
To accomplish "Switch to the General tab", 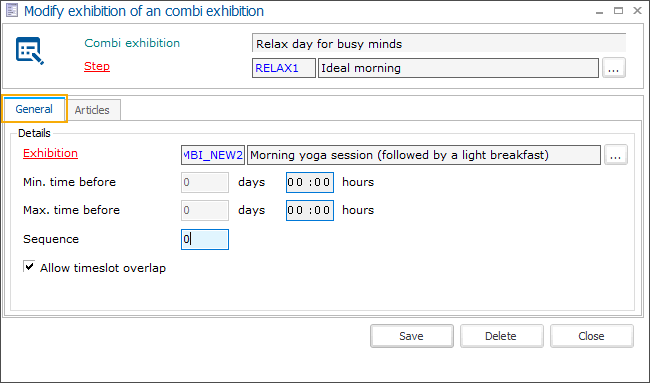I will pos(34,109).
